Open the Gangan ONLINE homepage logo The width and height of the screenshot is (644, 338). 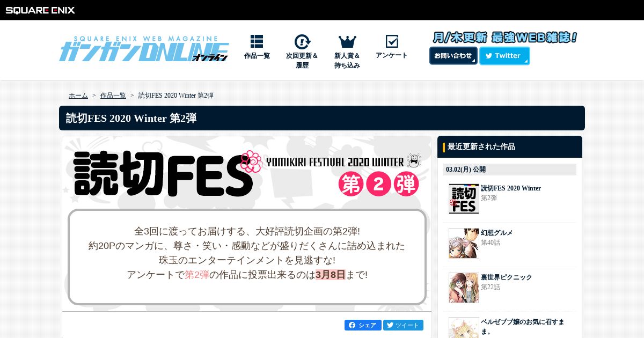[x=144, y=49]
